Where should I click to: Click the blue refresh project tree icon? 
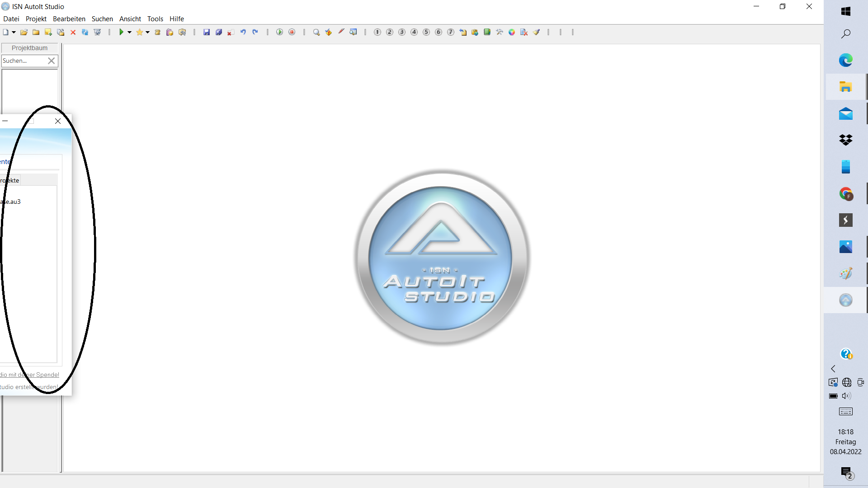point(85,32)
